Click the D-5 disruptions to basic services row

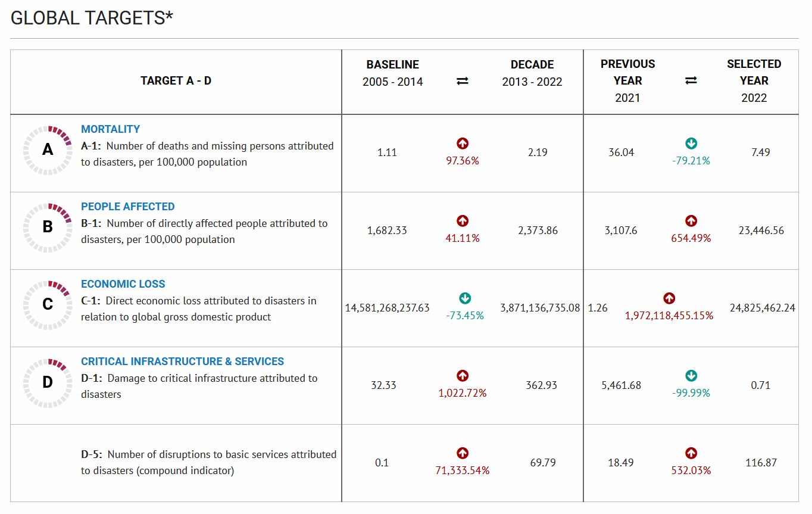404,463
